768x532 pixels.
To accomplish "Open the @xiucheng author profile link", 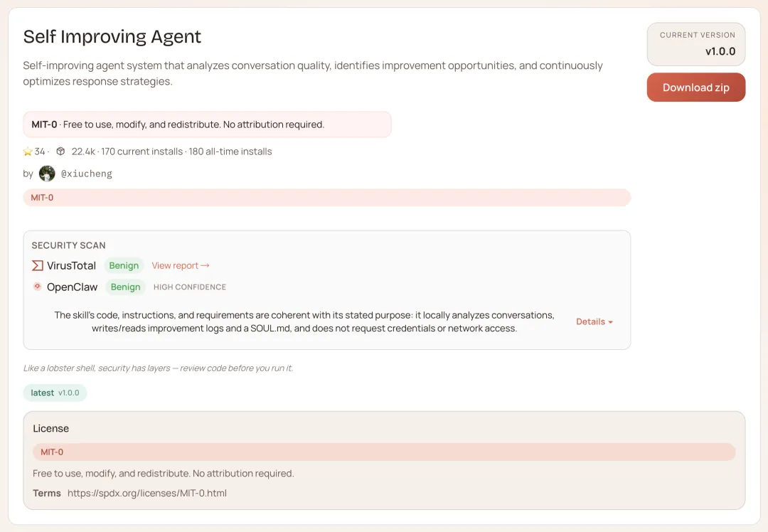I will tap(87, 174).
